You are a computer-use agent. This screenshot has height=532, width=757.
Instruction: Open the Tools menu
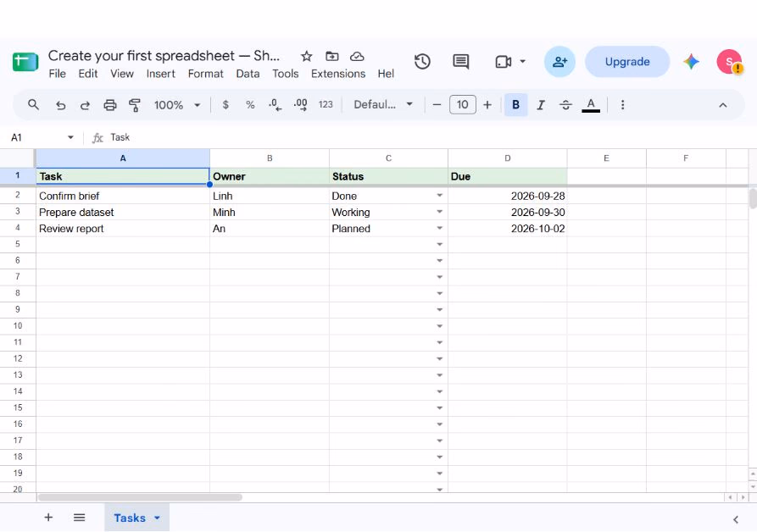tap(286, 74)
